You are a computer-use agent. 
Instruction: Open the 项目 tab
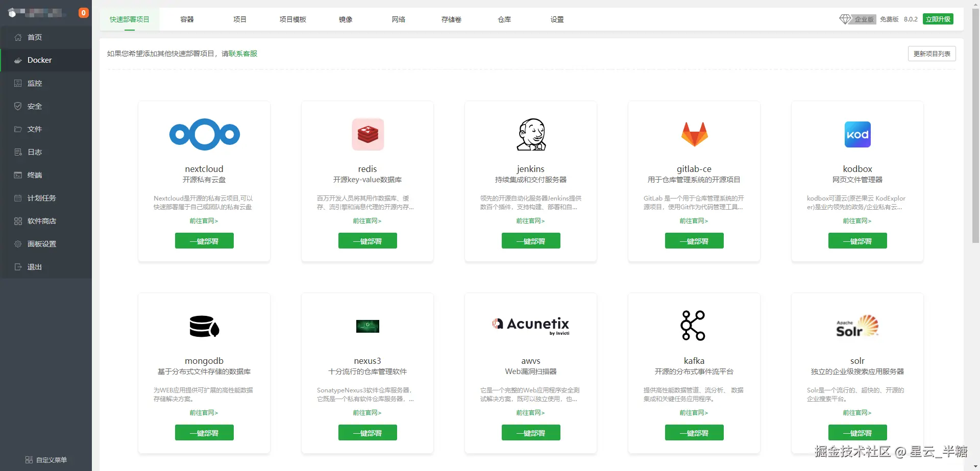240,19
